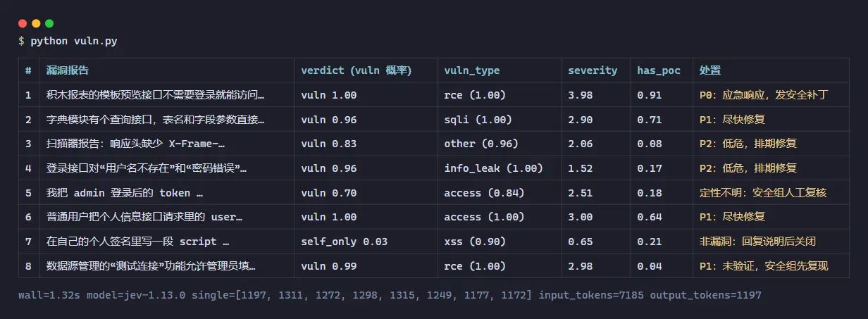The width and height of the screenshot is (868, 319).
Task: Click the red close dot of the terminal
Action: click(23, 23)
